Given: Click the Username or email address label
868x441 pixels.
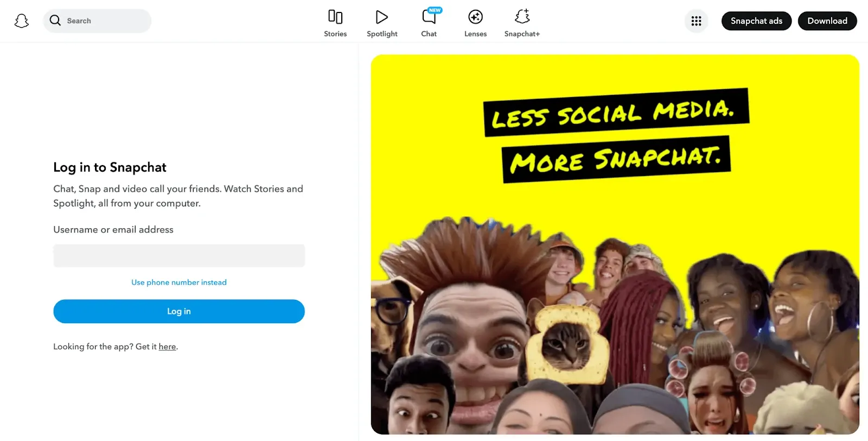Looking at the screenshot, I should tap(113, 230).
